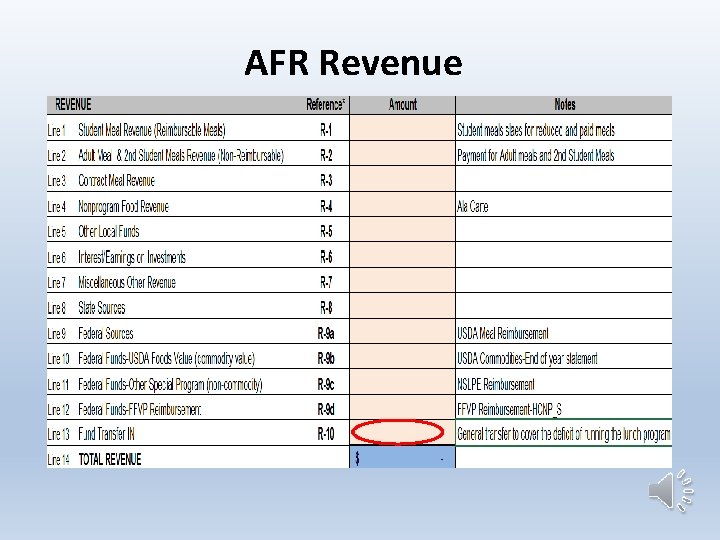Click the Reference column header
The width and height of the screenshot is (720, 540).
pyautogui.click(x=326, y=105)
